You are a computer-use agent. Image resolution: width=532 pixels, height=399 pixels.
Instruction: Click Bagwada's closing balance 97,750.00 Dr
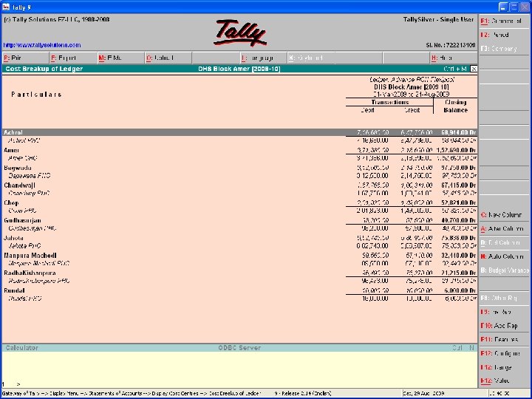pos(459,168)
